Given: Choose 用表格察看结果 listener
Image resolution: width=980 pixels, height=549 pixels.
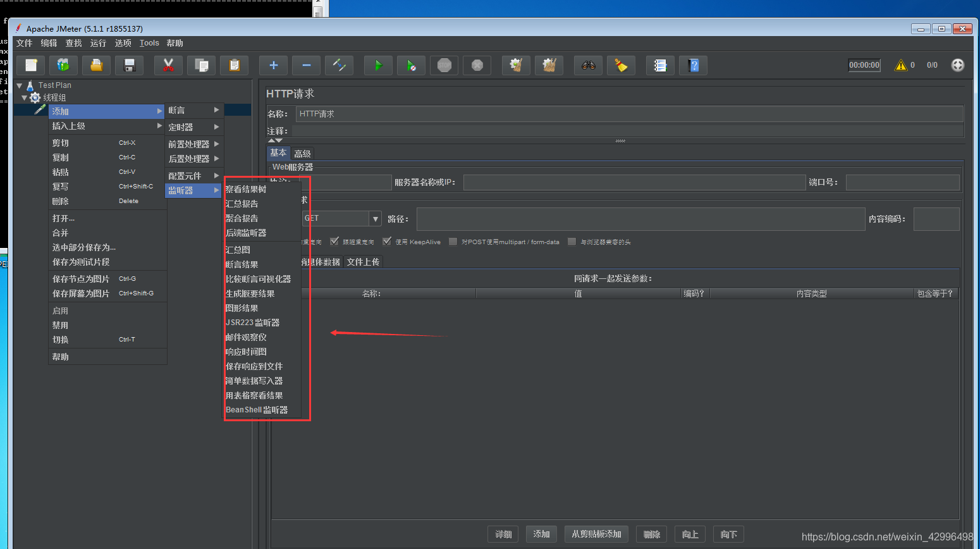Looking at the screenshot, I should pyautogui.click(x=254, y=395).
